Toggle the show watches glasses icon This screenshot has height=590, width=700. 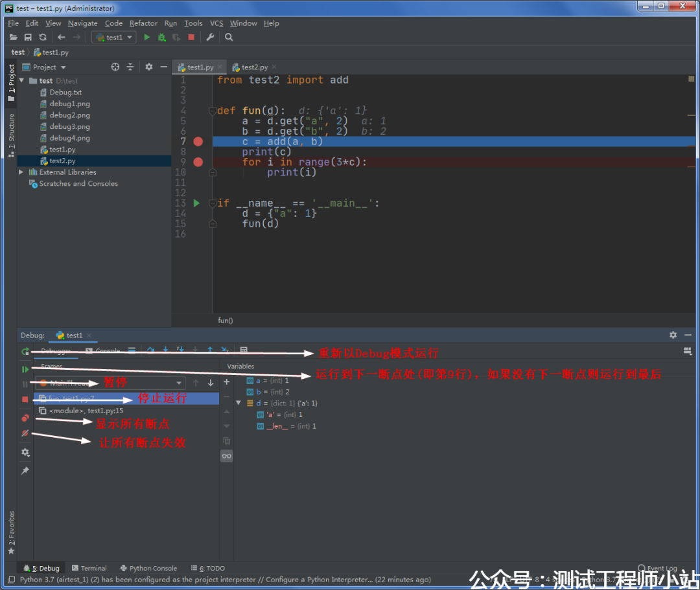[x=226, y=456]
